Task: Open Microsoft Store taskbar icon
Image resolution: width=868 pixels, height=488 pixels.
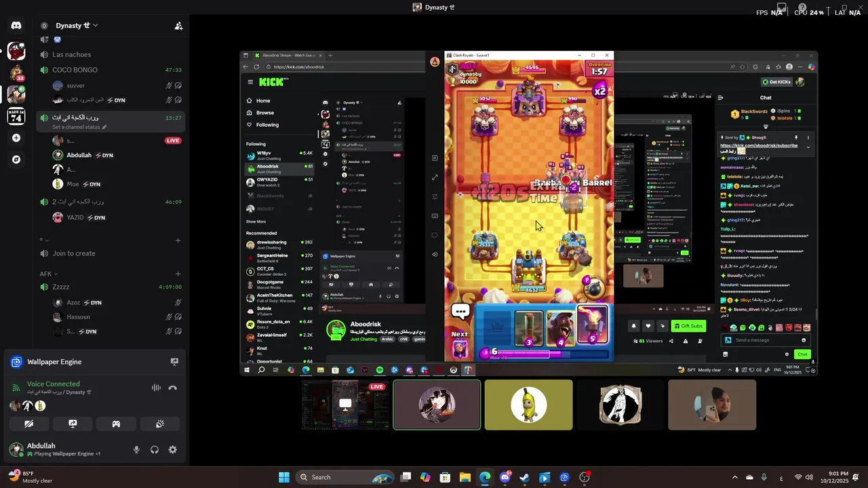Action: (445, 477)
